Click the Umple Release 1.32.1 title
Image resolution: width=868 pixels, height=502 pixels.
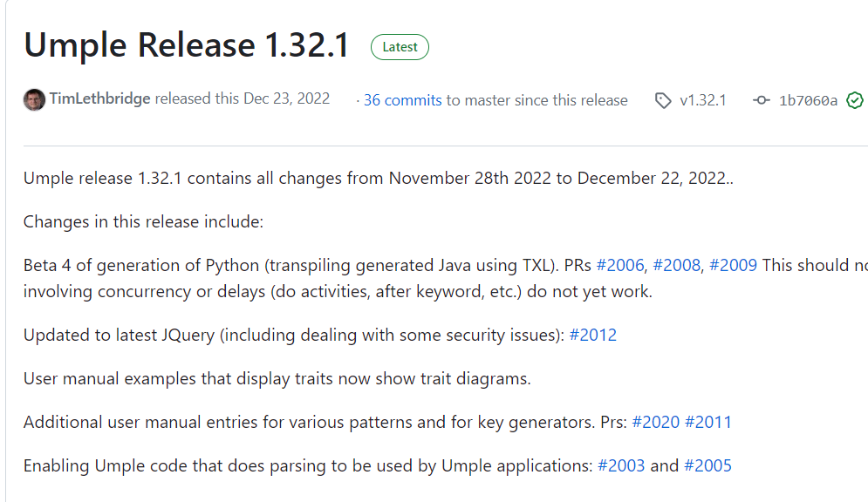[187, 44]
